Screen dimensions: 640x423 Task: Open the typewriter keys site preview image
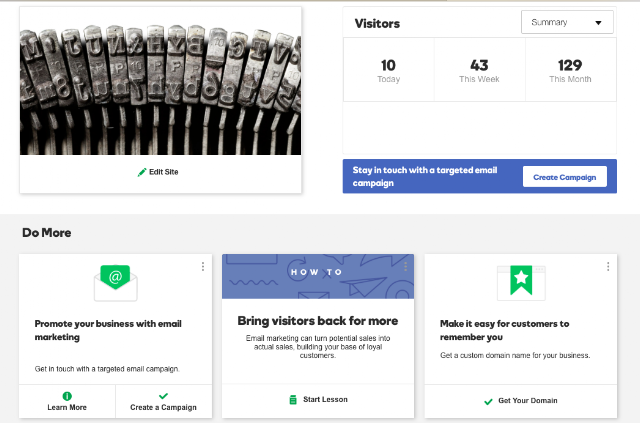160,81
